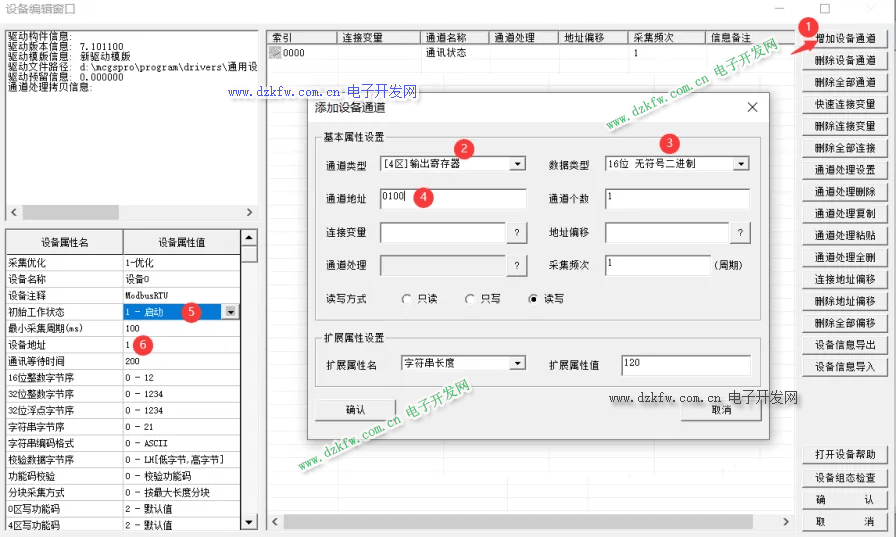Open the 通道类型 dropdown list
The image size is (896, 537).
517,164
